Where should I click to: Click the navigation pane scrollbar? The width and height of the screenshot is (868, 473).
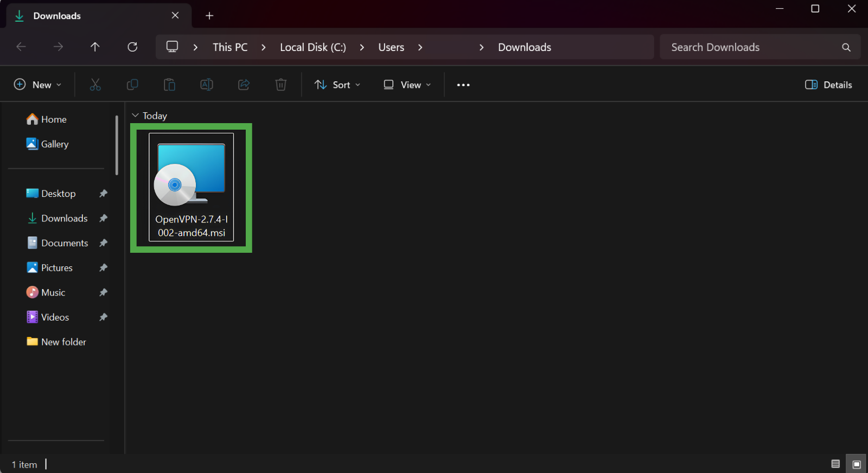point(117,145)
